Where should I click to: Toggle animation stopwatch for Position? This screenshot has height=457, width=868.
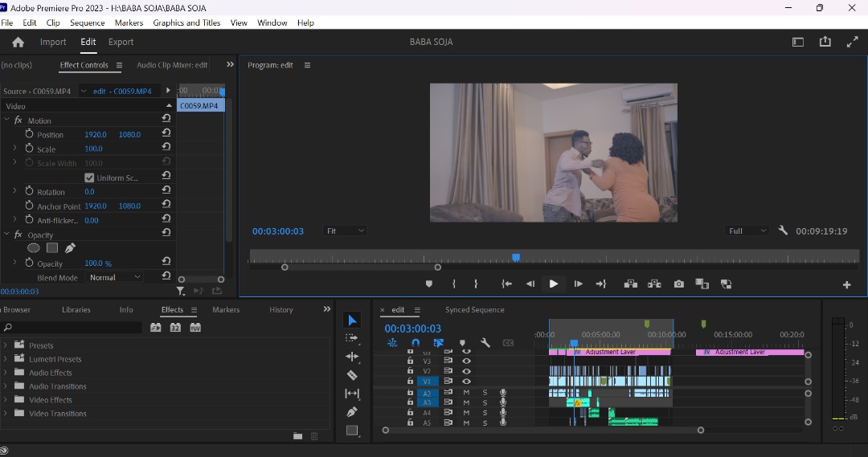click(30, 134)
